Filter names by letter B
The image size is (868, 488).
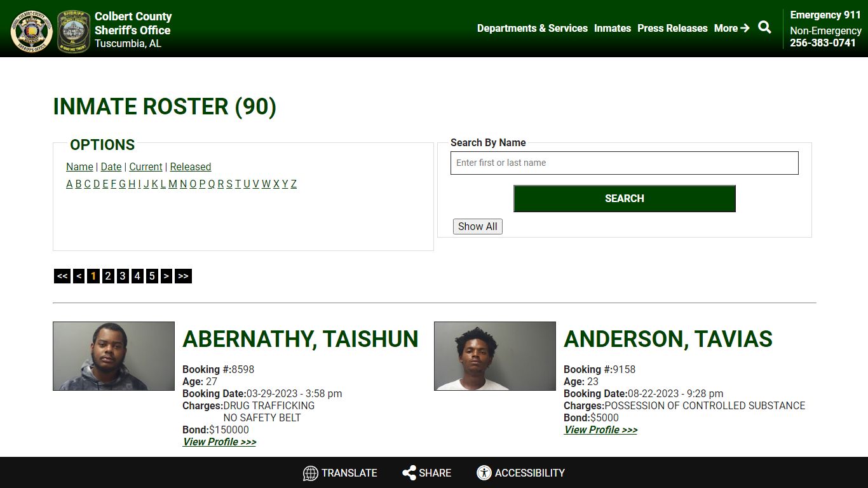(78, 184)
